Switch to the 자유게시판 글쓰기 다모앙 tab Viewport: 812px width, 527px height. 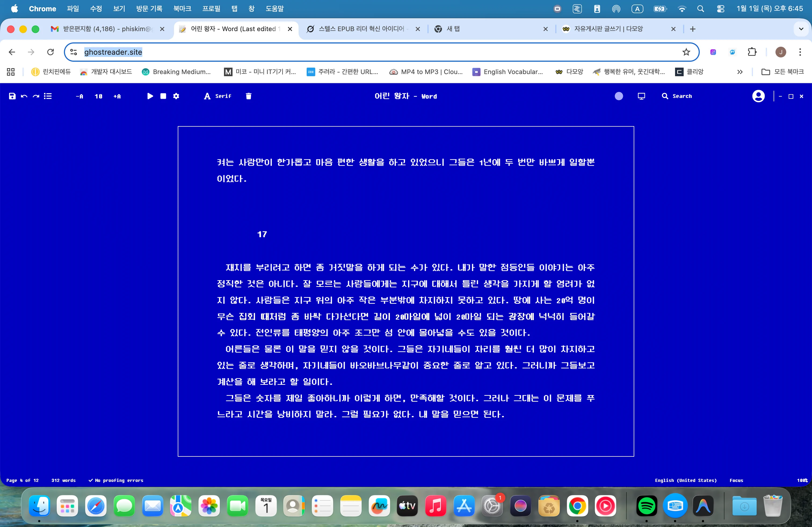608,29
